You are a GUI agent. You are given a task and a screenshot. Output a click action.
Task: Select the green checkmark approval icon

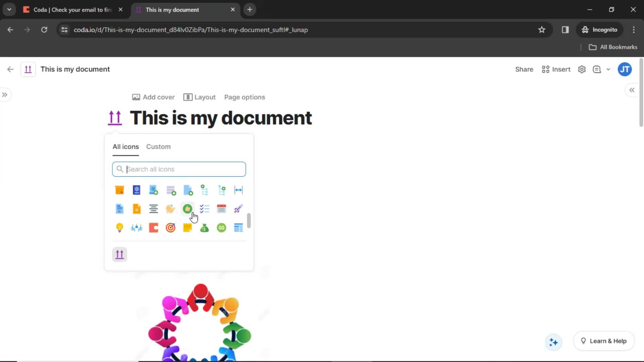click(187, 208)
